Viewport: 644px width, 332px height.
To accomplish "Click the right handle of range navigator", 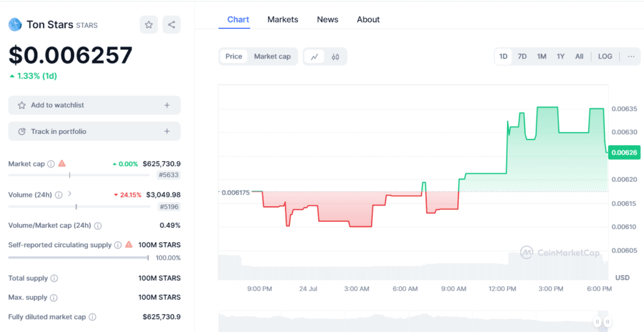I will pos(608,321).
